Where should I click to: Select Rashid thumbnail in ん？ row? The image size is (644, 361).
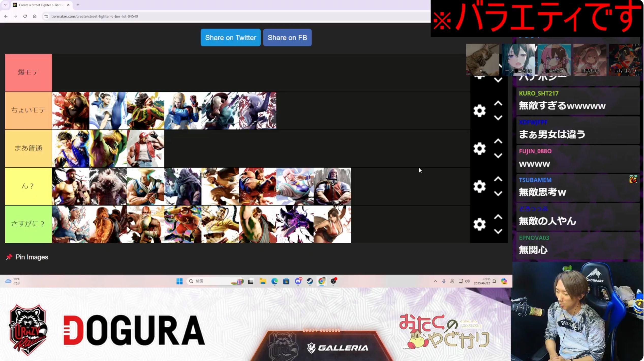tap(220, 186)
